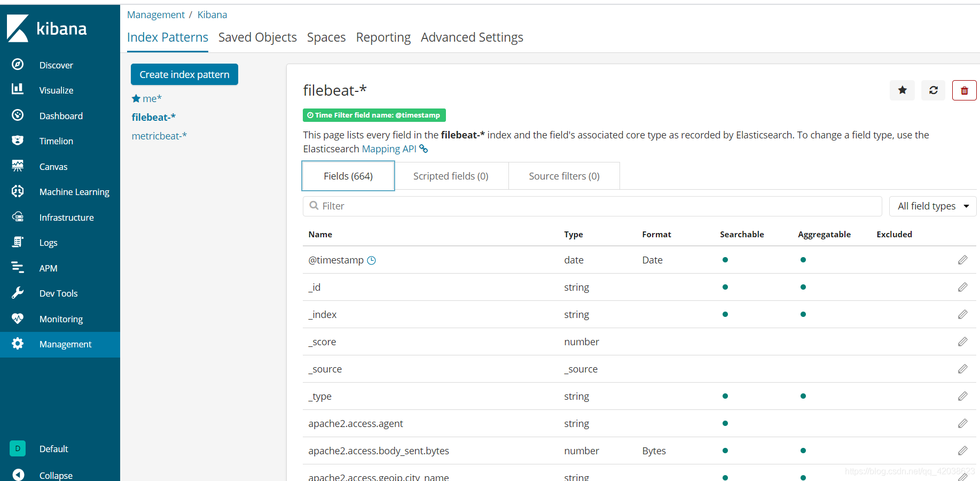Delete the index pattern with trash icon
This screenshot has width=980, height=481.
[x=964, y=90]
